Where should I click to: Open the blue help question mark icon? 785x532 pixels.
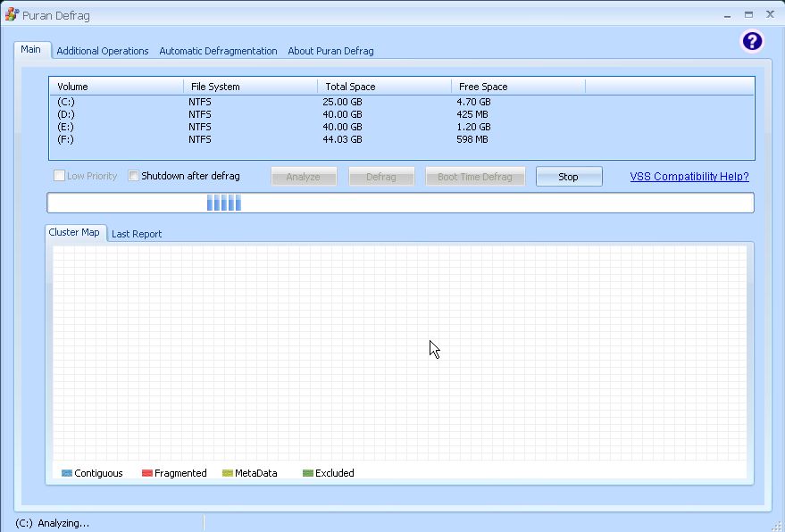pyautogui.click(x=752, y=41)
